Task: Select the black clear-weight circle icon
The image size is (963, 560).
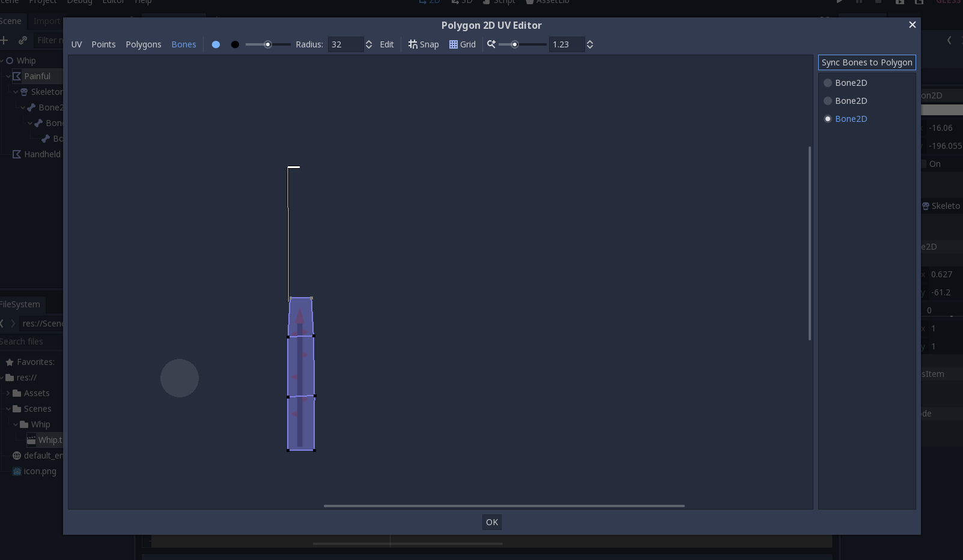Action: [235, 44]
